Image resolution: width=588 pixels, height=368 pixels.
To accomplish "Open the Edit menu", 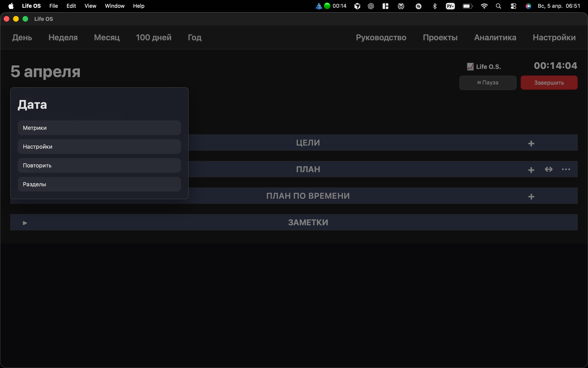I will [71, 6].
